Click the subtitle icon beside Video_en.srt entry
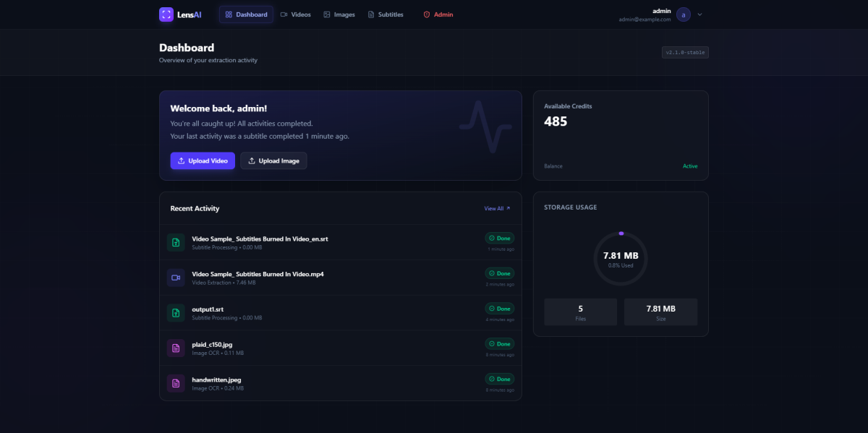 (176, 243)
